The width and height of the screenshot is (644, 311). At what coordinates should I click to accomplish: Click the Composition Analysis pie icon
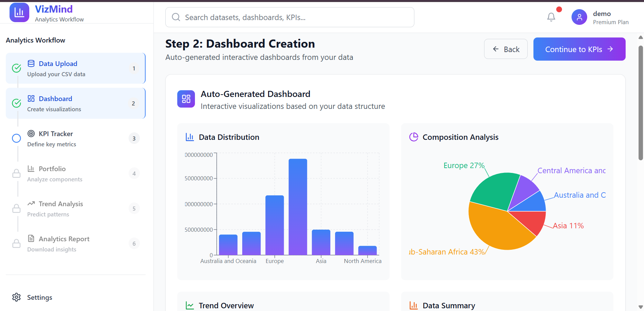(414, 137)
